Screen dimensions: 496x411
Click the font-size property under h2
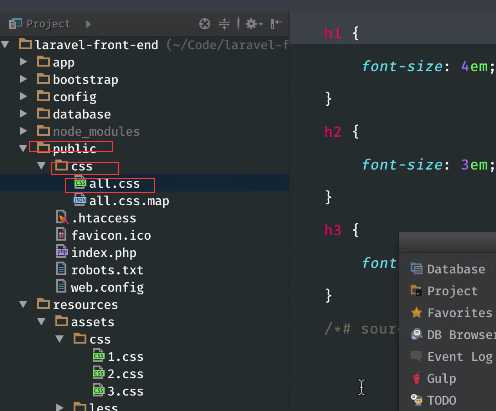[403, 165]
